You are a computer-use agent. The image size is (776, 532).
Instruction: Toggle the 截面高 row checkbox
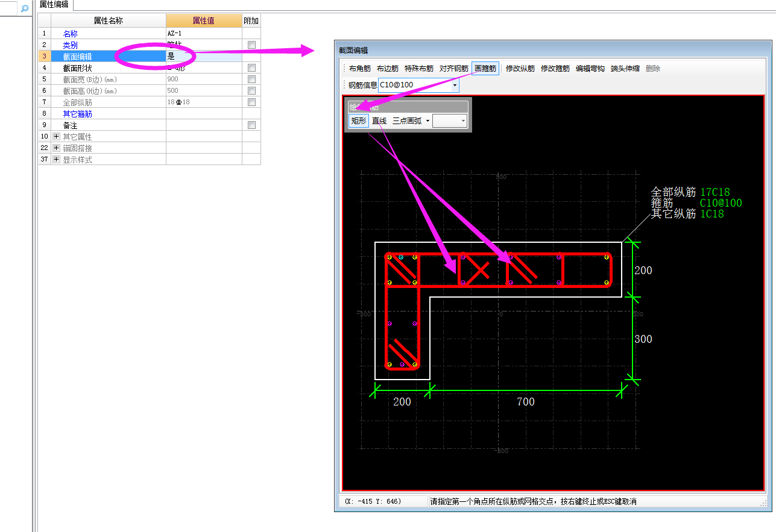pos(251,91)
